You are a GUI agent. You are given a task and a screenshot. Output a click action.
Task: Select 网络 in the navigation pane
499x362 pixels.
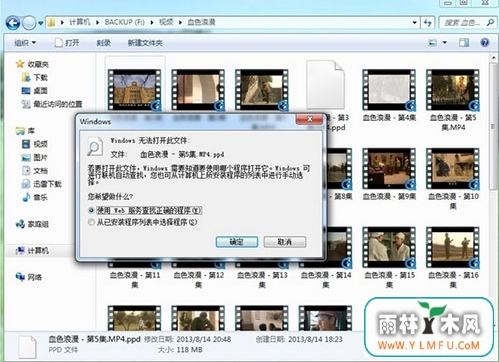pos(29,277)
